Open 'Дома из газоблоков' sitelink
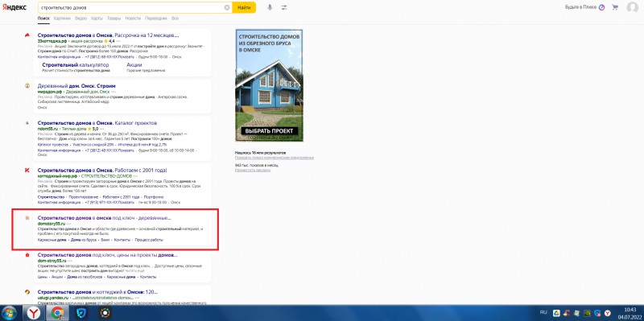The height and width of the screenshot is (321, 644). pos(85,277)
